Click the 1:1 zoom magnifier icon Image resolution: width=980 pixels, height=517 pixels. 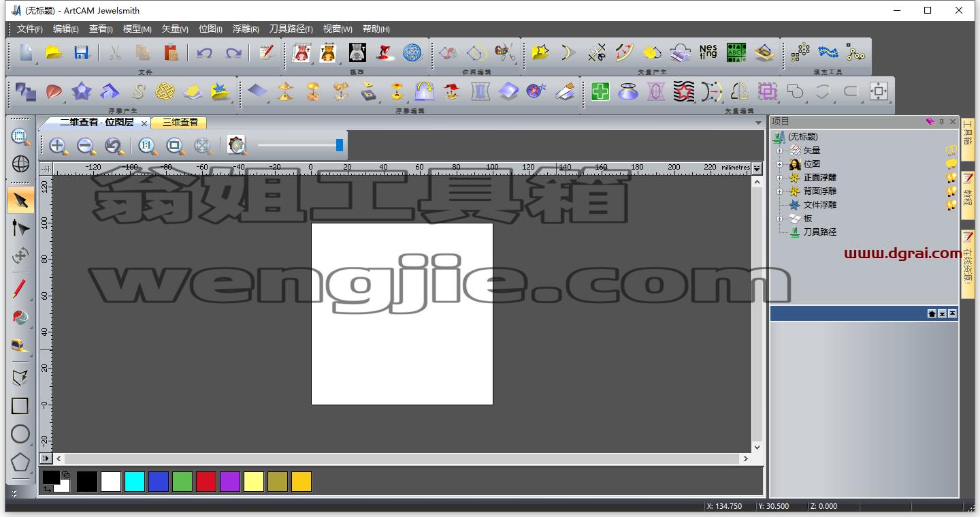(x=147, y=145)
